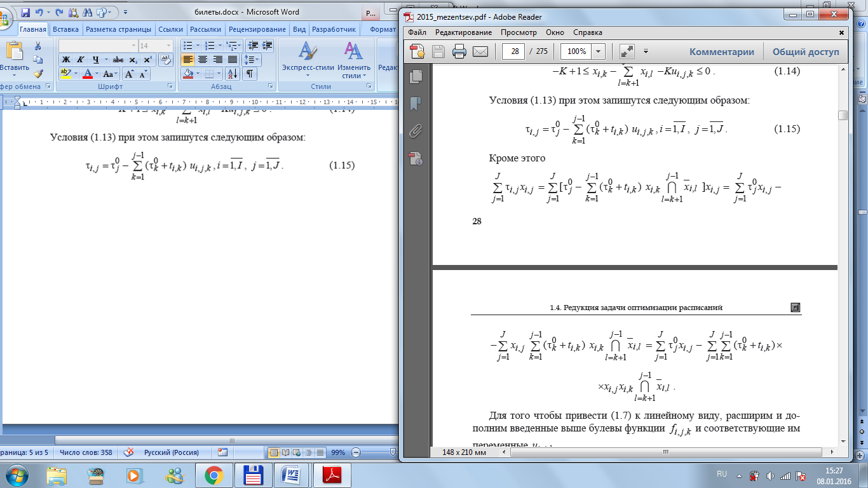Select the Format Painter brush

[37, 73]
